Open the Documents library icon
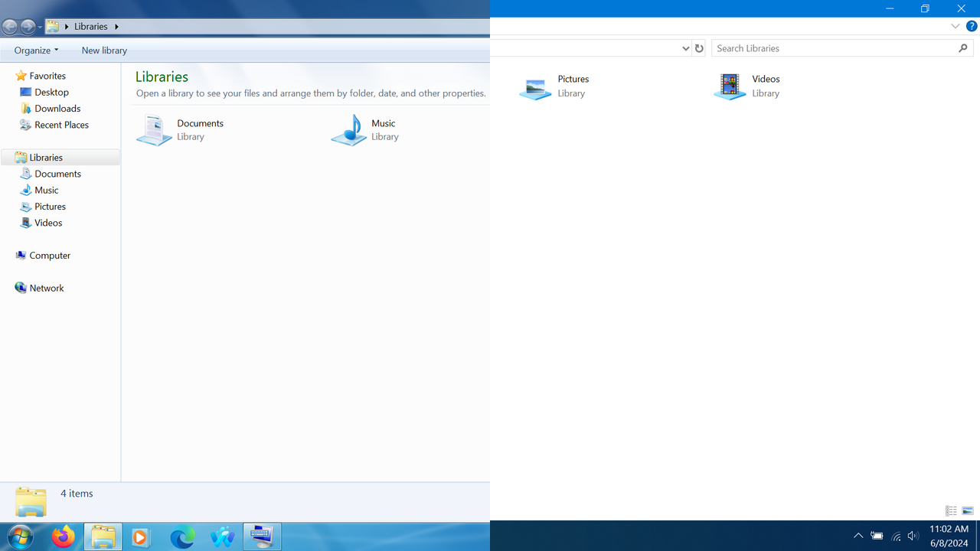980x551 pixels. click(x=154, y=130)
